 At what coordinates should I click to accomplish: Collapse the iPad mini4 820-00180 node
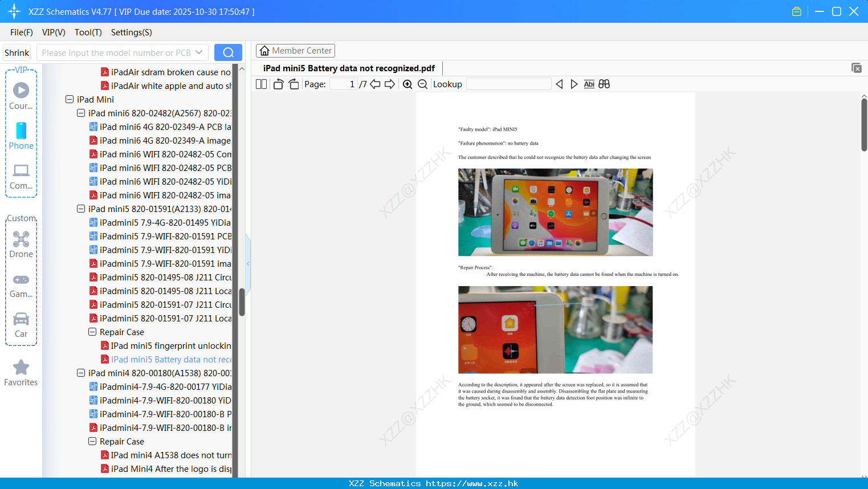pyautogui.click(x=81, y=373)
